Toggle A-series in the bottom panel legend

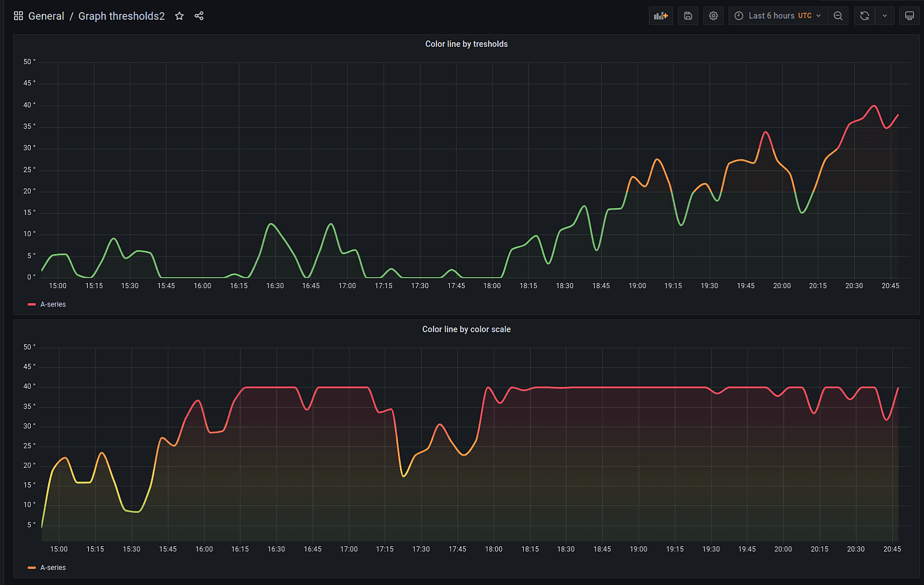[x=53, y=568]
